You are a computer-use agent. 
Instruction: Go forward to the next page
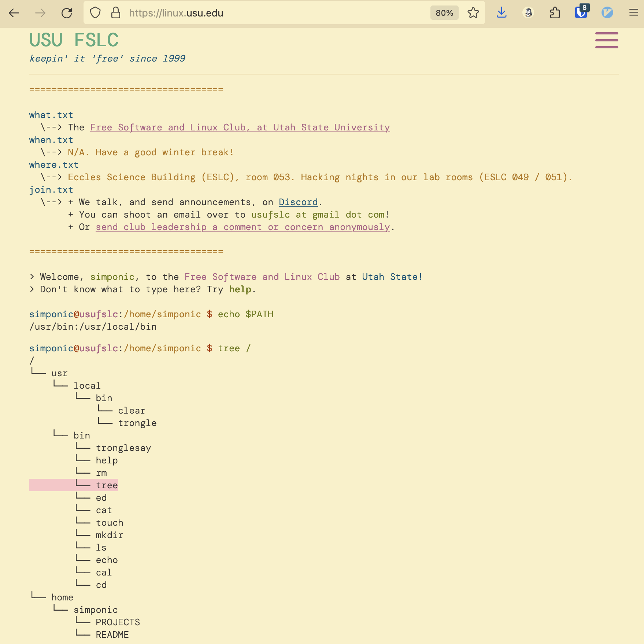tap(40, 13)
